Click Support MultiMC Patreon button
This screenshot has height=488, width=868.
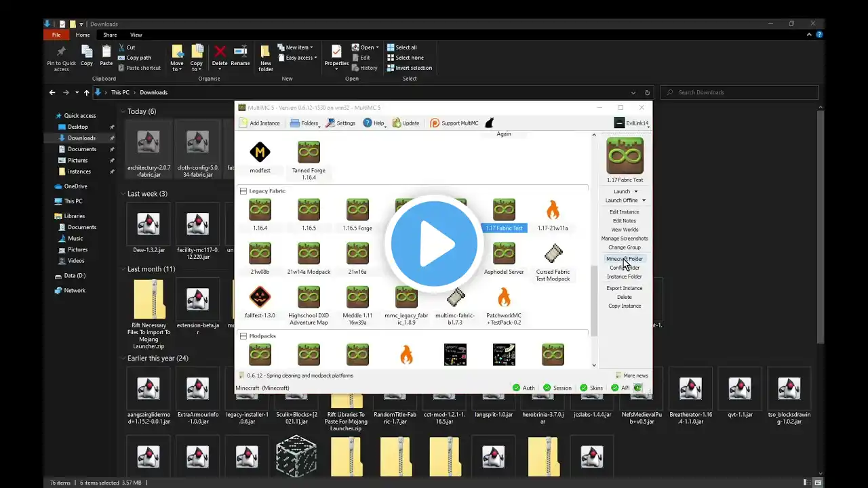(x=454, y=123)
